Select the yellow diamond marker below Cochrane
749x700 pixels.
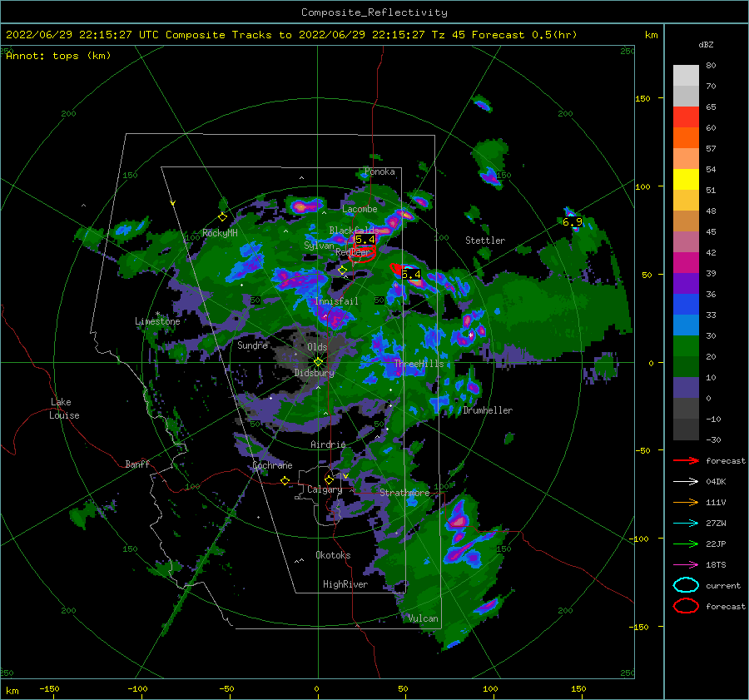tap(285, 480)
